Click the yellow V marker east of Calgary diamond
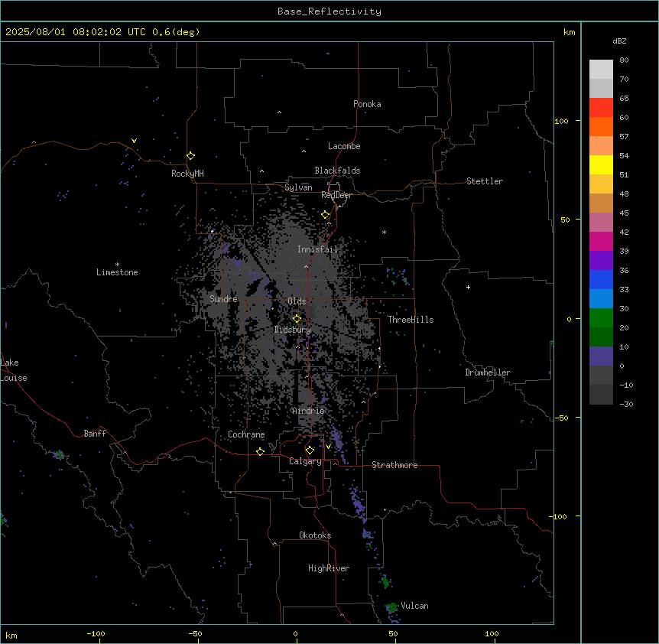 [x=328, y=447]
